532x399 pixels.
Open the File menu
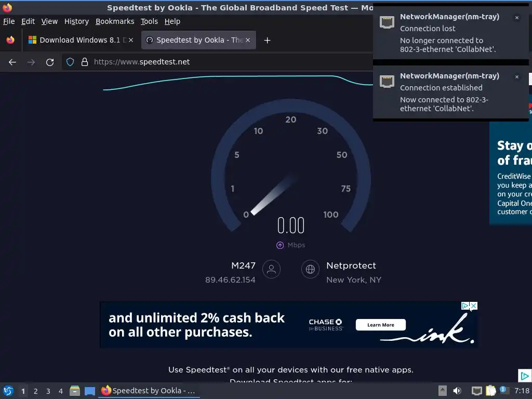click(9, 21)
